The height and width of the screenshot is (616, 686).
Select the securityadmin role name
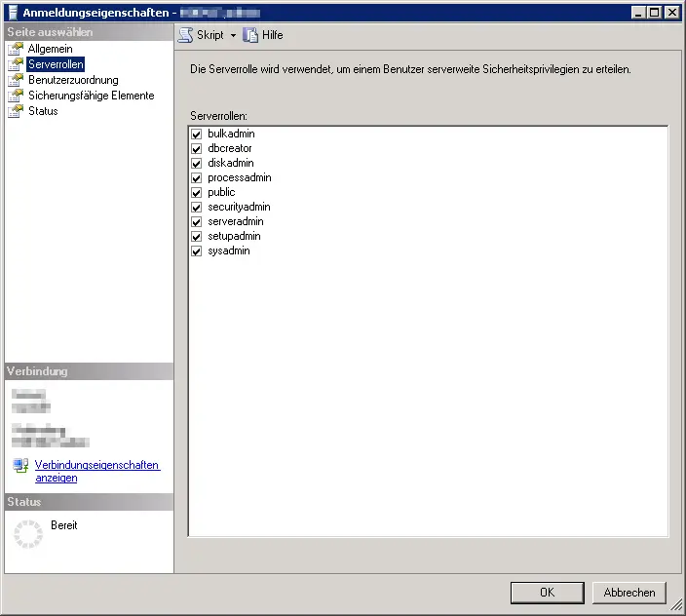coord(239,207)
